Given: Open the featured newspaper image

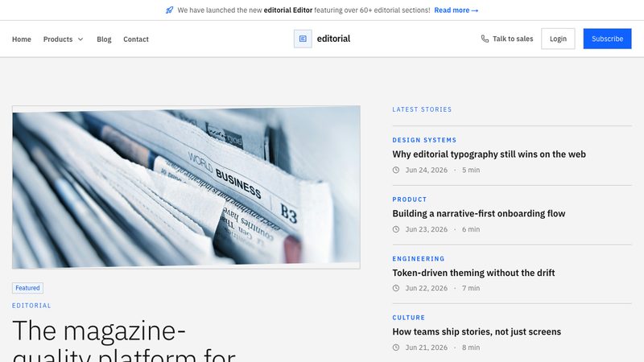Looking at the screenshot, I should pyautogui.click(x=186, y=187).
